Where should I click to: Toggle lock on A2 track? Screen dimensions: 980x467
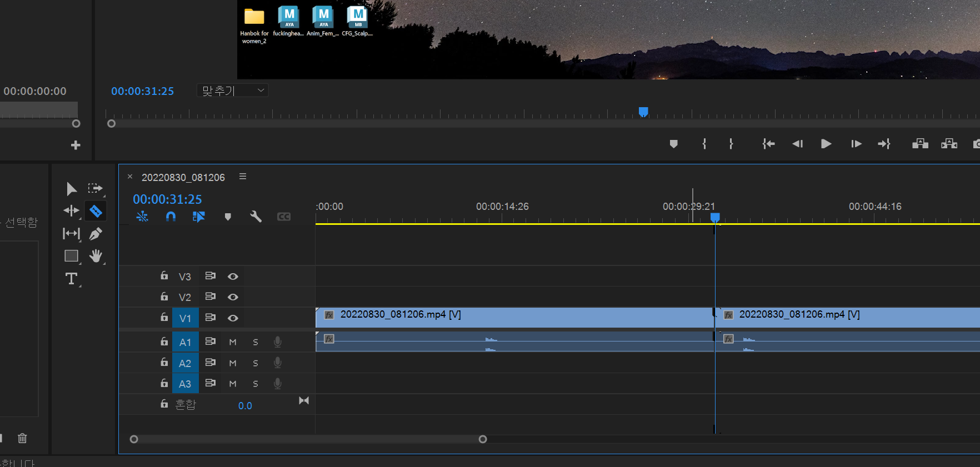(164, 362)
